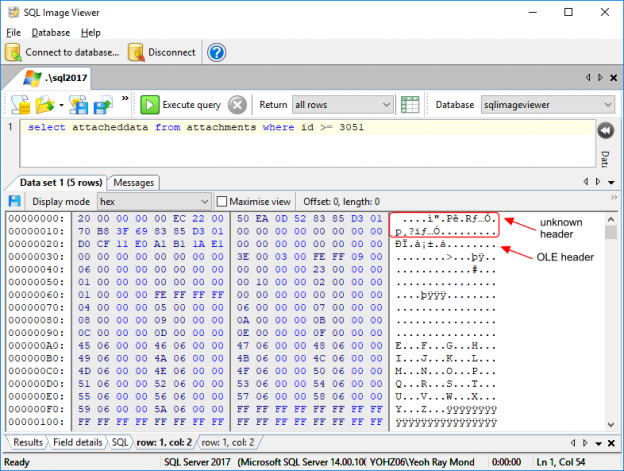Click the green grid table icon
Image resolution: width=624 pixels, height=471 pixels.
(410, 105)
